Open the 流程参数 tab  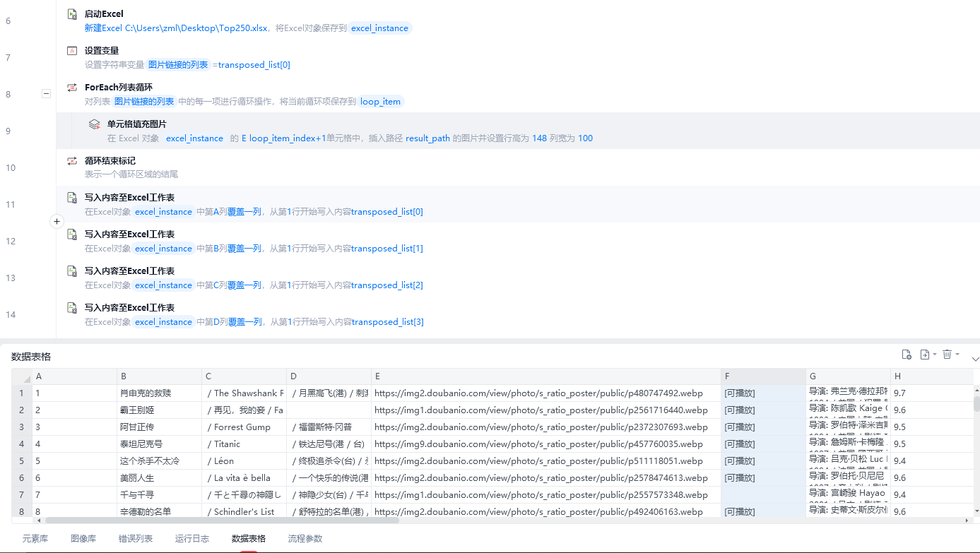305,538
